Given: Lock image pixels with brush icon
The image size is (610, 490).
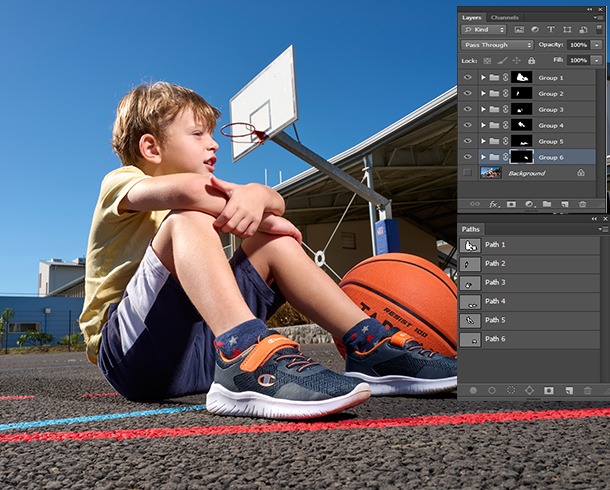Looking at the screenshot, I should coord(502,61).
